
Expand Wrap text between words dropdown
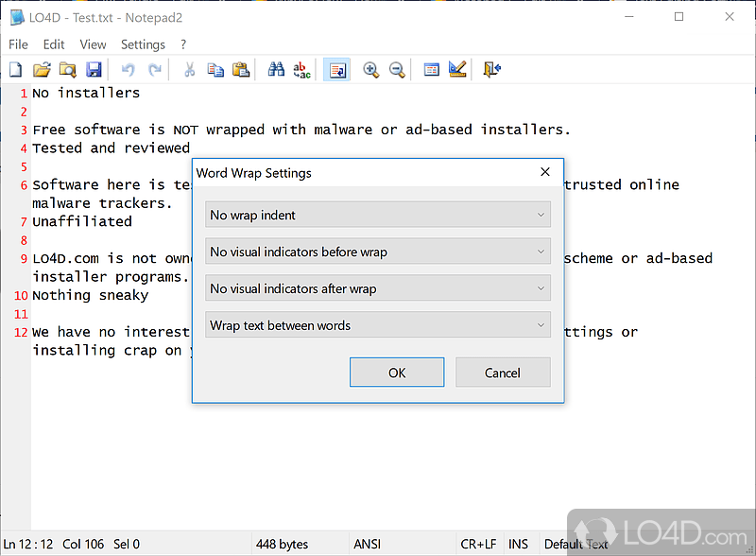377,325
